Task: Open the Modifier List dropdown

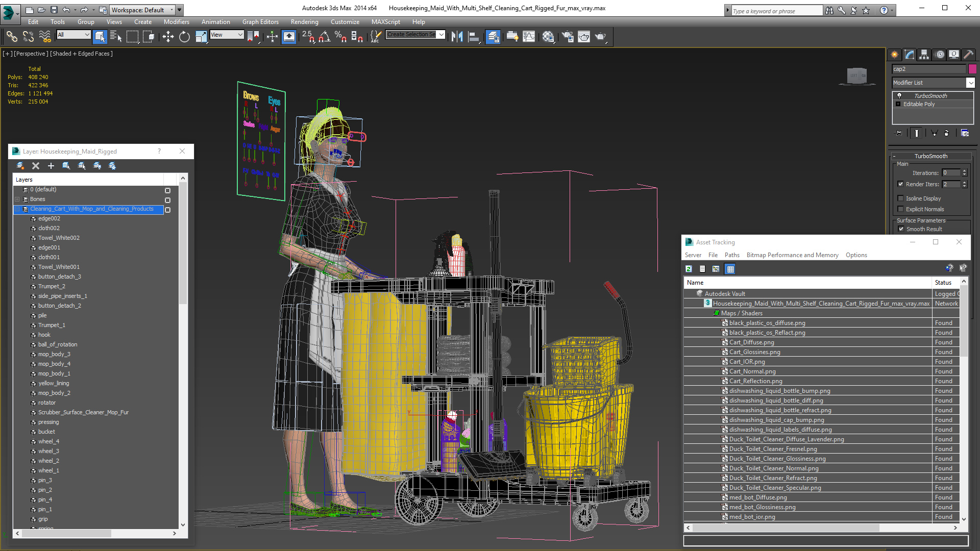Action: (970, 83)
